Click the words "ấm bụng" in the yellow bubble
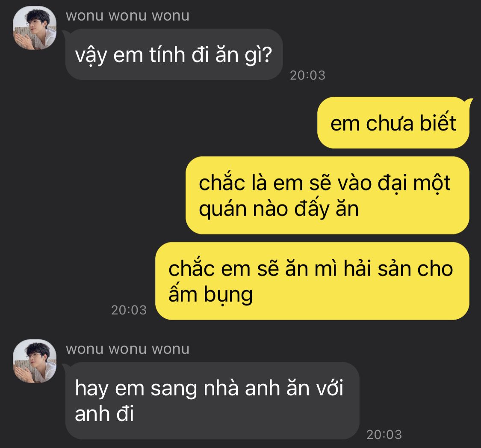Viewport: 481px width, 448px height. (210, 294)
